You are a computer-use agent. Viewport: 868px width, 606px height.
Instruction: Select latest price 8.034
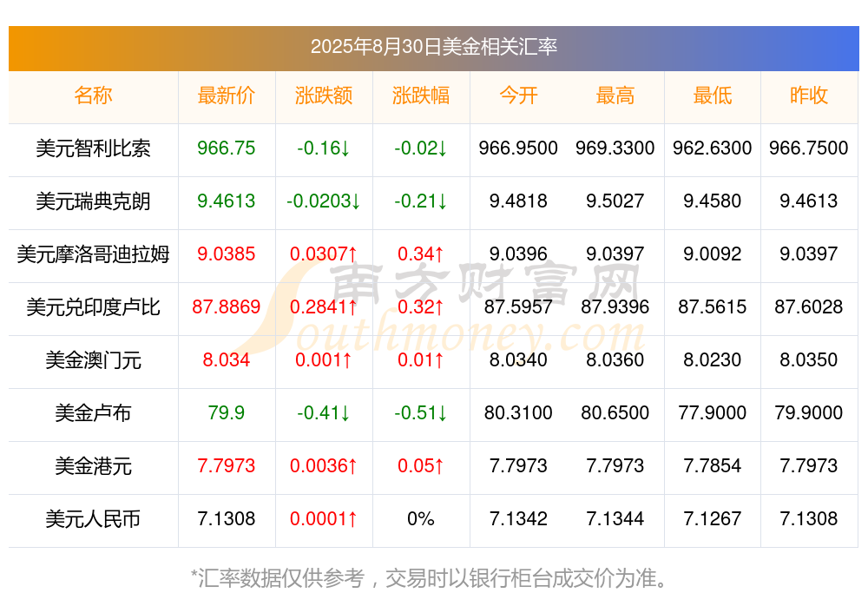[x=226, y=360]
